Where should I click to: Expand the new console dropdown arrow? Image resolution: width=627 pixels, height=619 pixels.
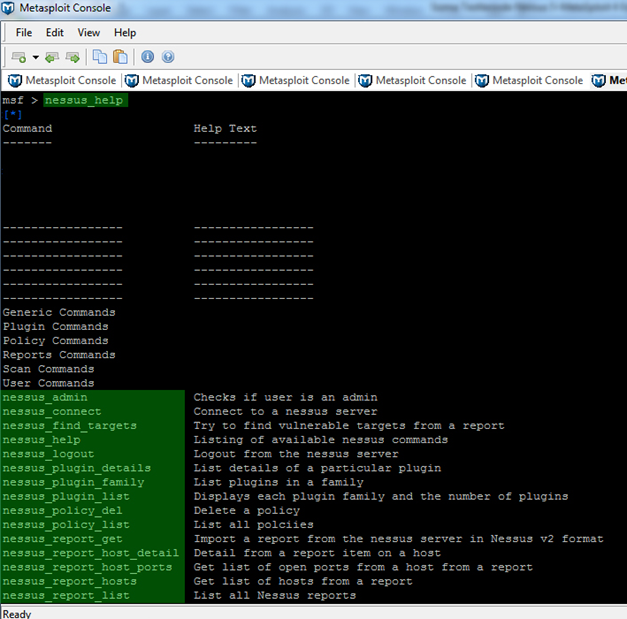36,57
